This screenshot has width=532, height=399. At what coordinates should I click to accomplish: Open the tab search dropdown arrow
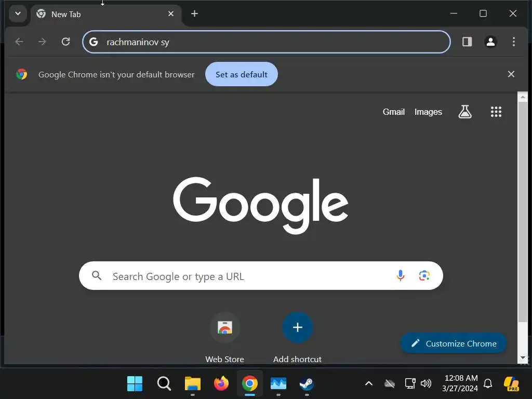18,14
